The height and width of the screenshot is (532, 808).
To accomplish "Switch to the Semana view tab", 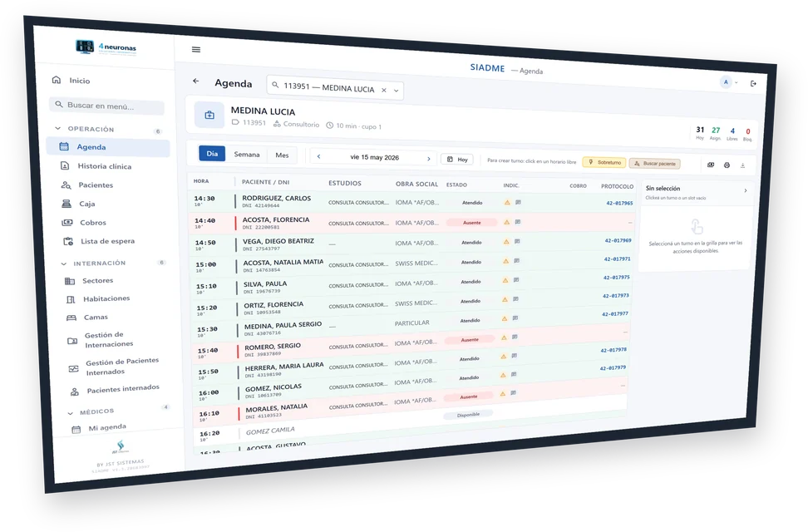I will click(247, 154).
